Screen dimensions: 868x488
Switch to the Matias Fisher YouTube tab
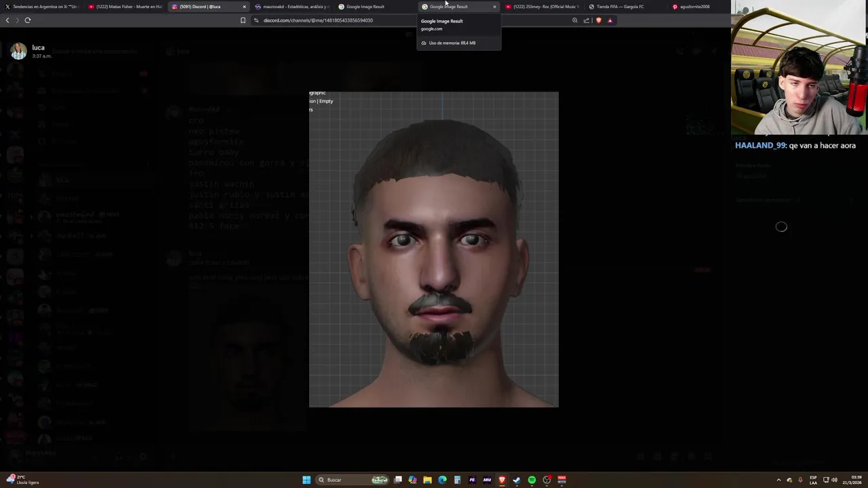(125, 7)
